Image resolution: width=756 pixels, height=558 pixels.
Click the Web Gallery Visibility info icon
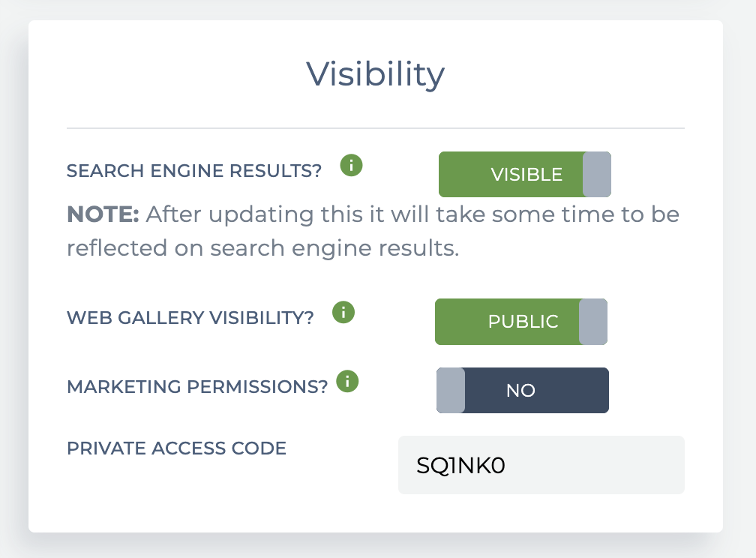[343, 312]
